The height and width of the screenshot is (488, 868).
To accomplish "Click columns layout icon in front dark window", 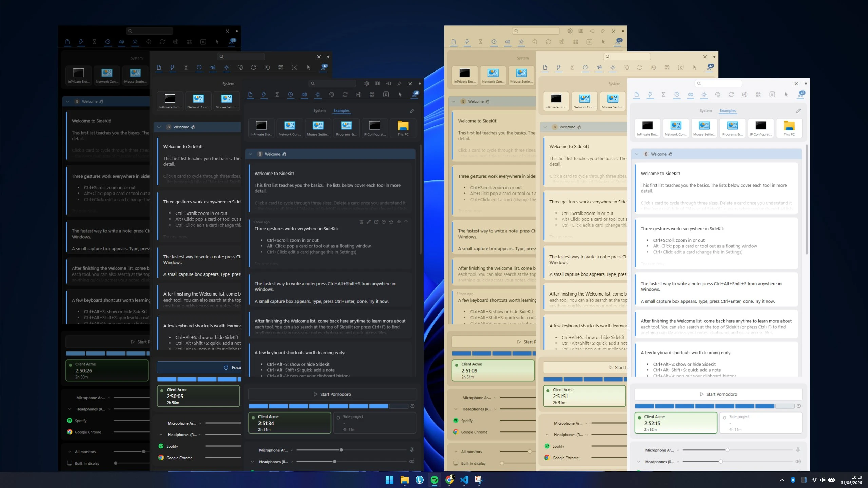I will tap(378, 83).
